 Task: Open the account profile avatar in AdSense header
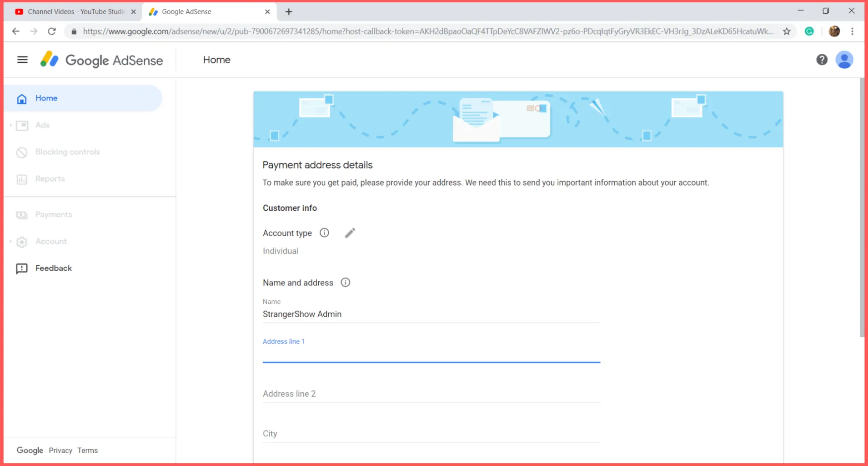coord(844,60)
